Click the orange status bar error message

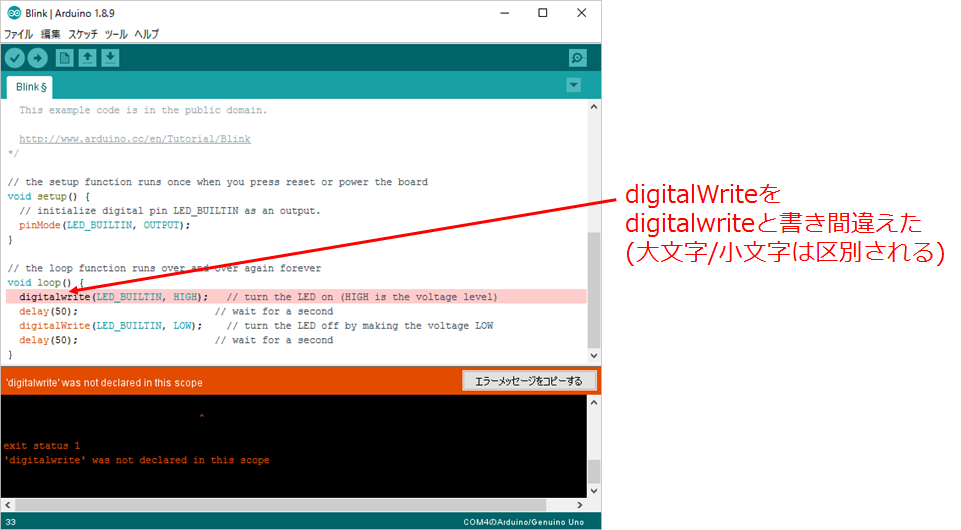104,382
